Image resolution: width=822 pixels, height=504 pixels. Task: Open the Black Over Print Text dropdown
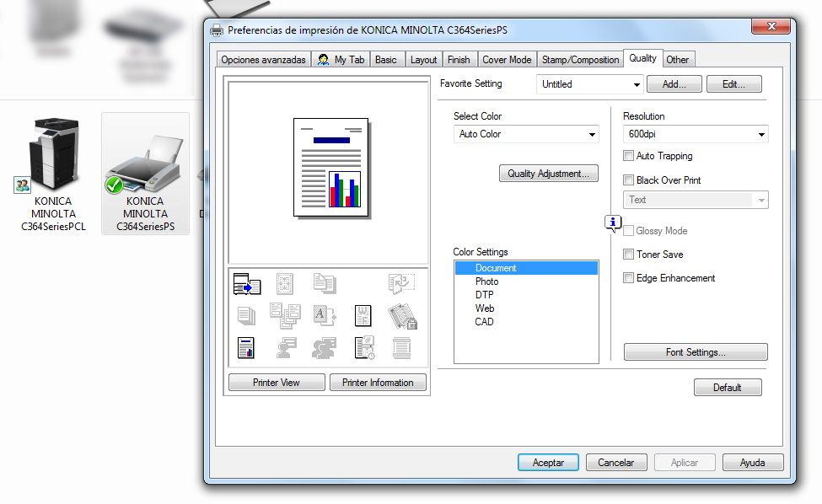point(696,200)
